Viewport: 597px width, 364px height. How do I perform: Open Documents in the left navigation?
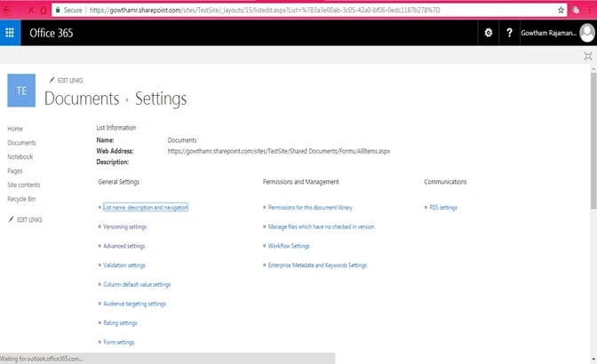pyautogui.click(x=21, y=143)
